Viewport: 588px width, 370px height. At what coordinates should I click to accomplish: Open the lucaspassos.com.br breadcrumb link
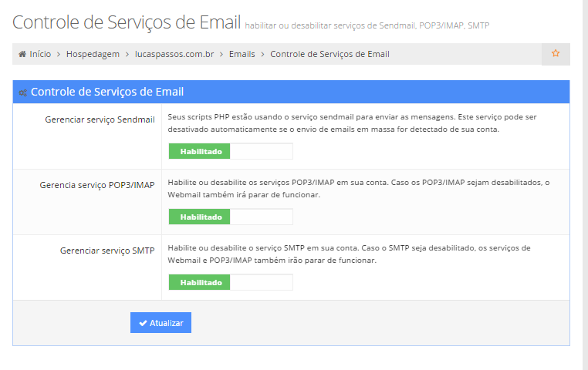173,55
